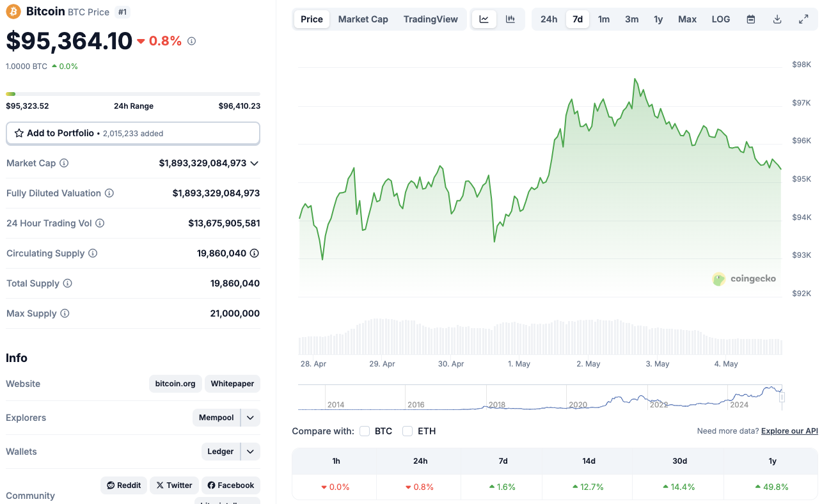Click info icon beside Circulating Supply label
The width and height of the screenshot is (838, 504).
[93, 253]
